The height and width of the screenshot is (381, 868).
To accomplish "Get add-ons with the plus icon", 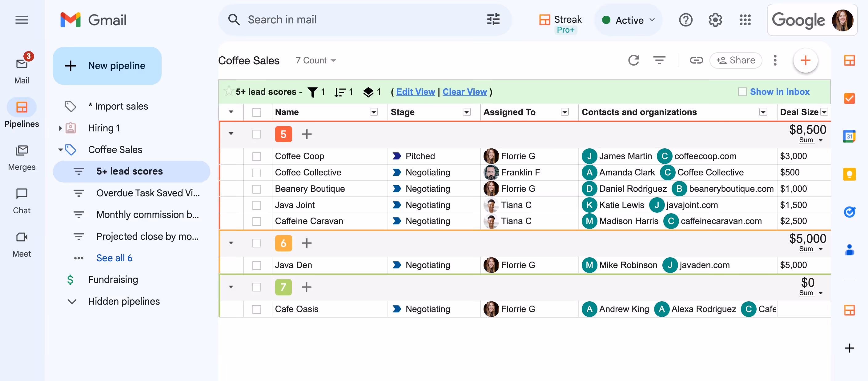I will 849,348.
